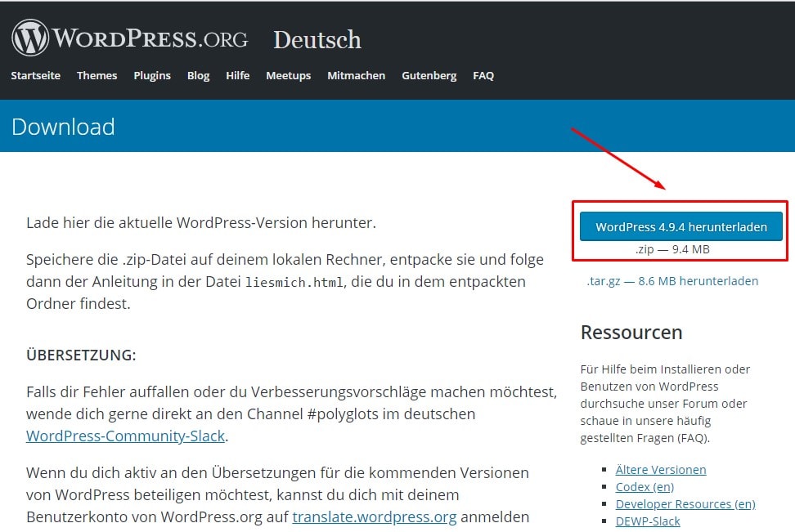
Task: Open the Hilfe menu item
Action: (x=238, y=75)
